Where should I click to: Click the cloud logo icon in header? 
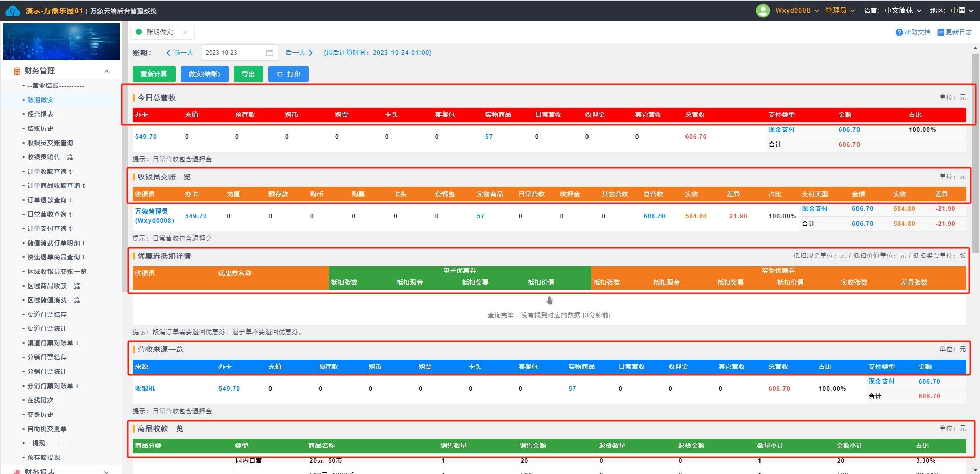[12, 11]
